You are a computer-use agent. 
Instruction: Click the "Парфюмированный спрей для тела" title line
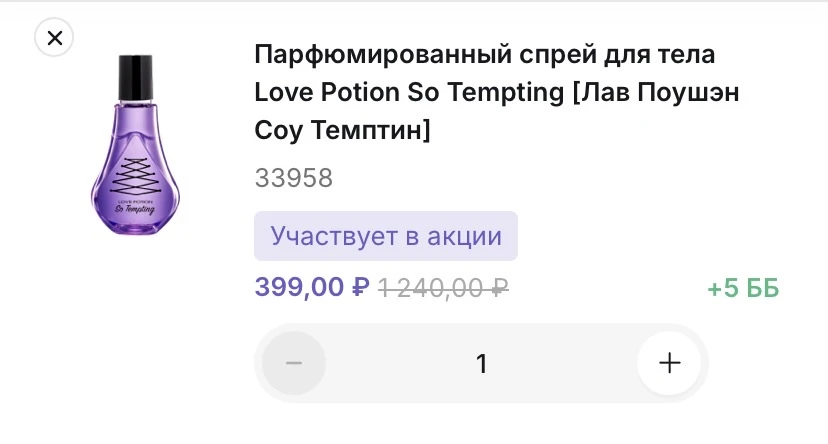[x=485, y=53]
